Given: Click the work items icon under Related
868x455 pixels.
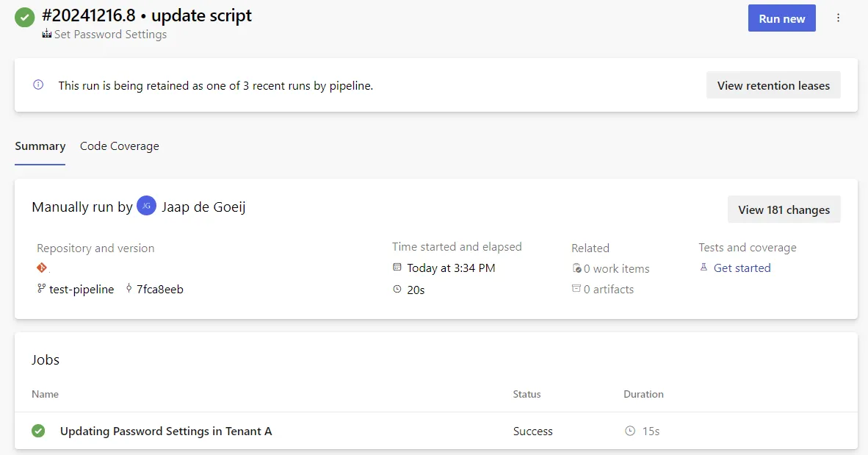Looking at the screenshot, I should (576, 268).
